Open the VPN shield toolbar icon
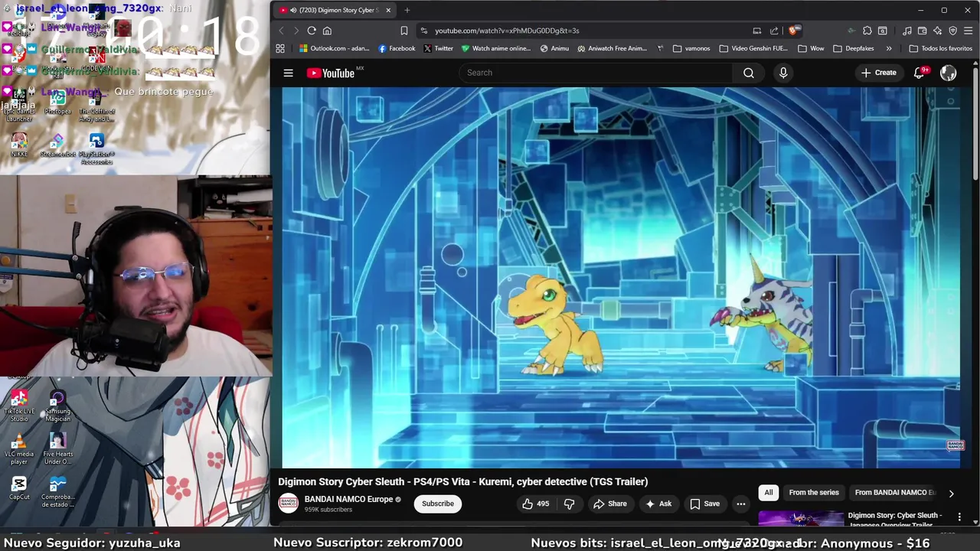This screenshot has width=980, height=551. (953, 31)
